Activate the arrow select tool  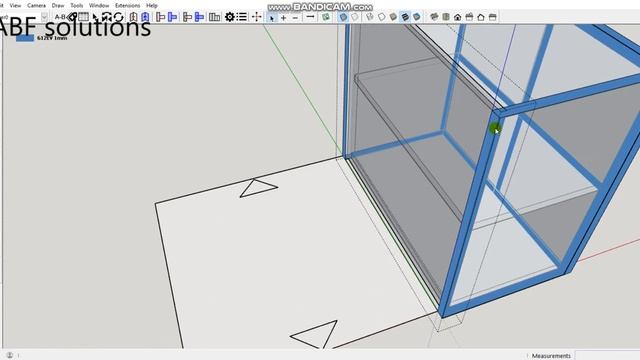point(272,17)
